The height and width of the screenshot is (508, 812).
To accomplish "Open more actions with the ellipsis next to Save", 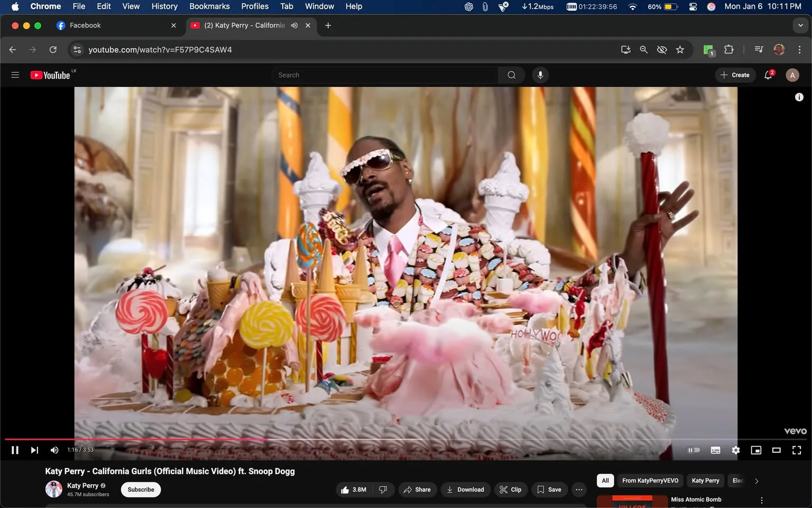I will pos(578,489).
